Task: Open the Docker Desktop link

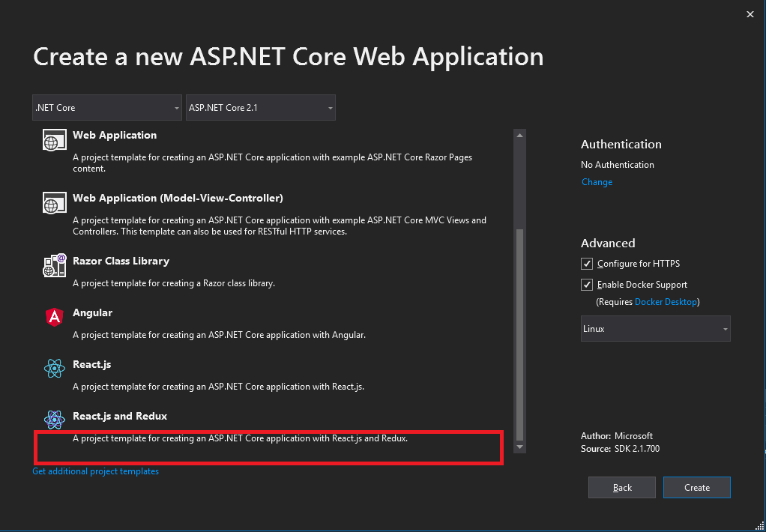Action: click(x=666, y=302)
